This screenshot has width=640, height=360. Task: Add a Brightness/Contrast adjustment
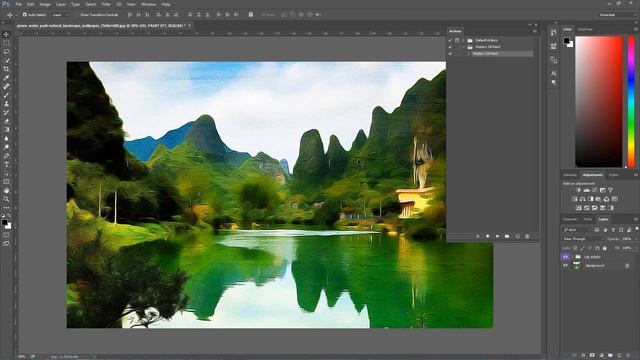[578, 190]
